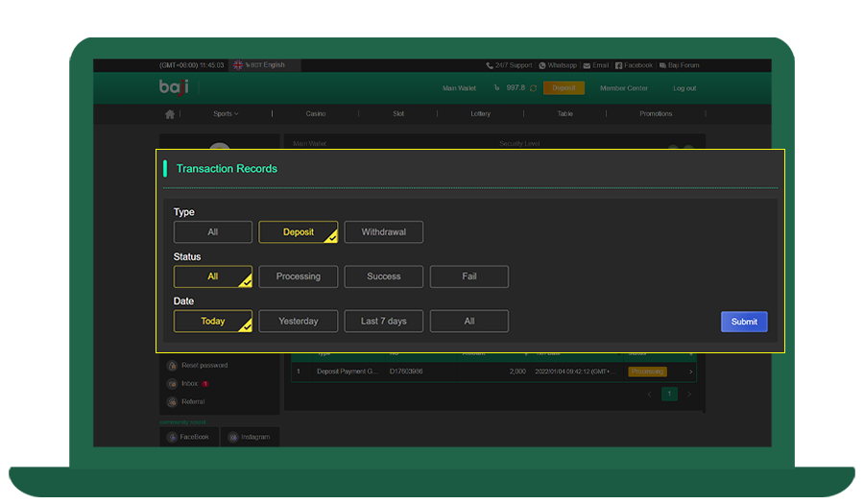Select the Yesterday date filter
This screenshot has height=504, width=864.
coord(298,322)
